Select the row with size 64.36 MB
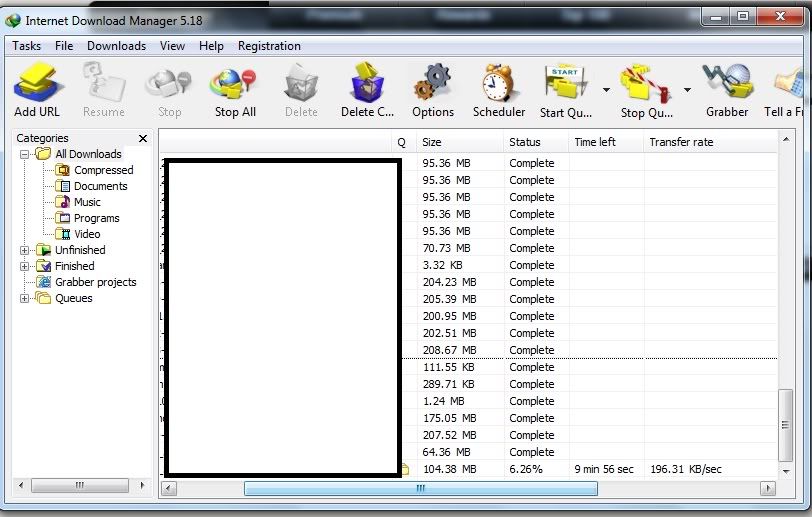The height and width of the screenshot is (517, 812). (469, 452)
